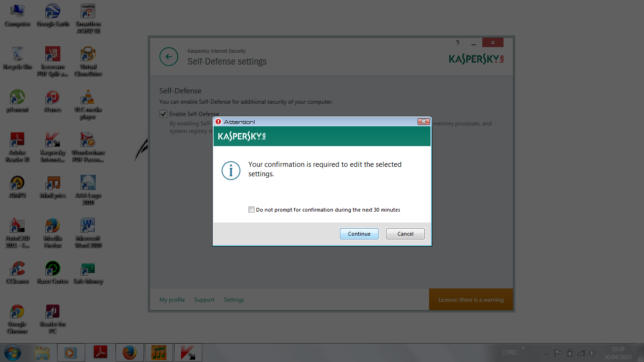Image resolution: width=644 pixels, height=362 pixels.
Task: Select Google Earth desktop icon
Action: click(53, 16)
